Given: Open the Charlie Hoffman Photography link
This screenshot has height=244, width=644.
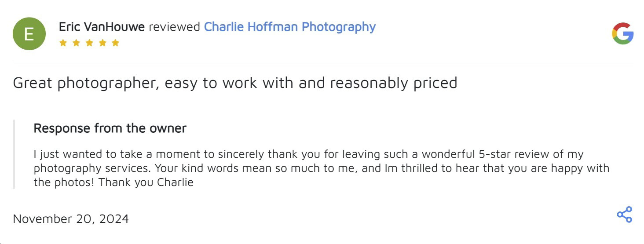Looking at the screenshot, I should 289,27.
